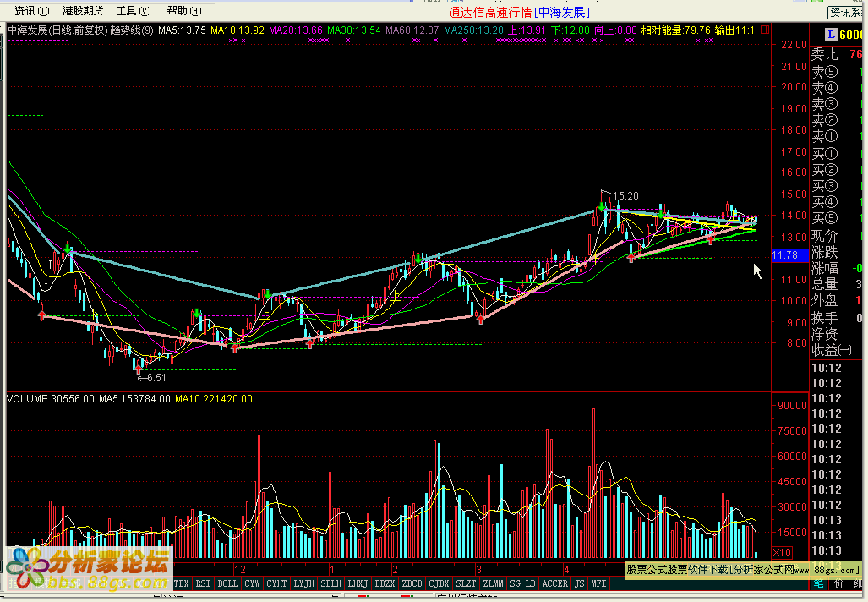Click the MA10:13.92 indicator value
Screen dimensions: 868x602
(237, 30)
